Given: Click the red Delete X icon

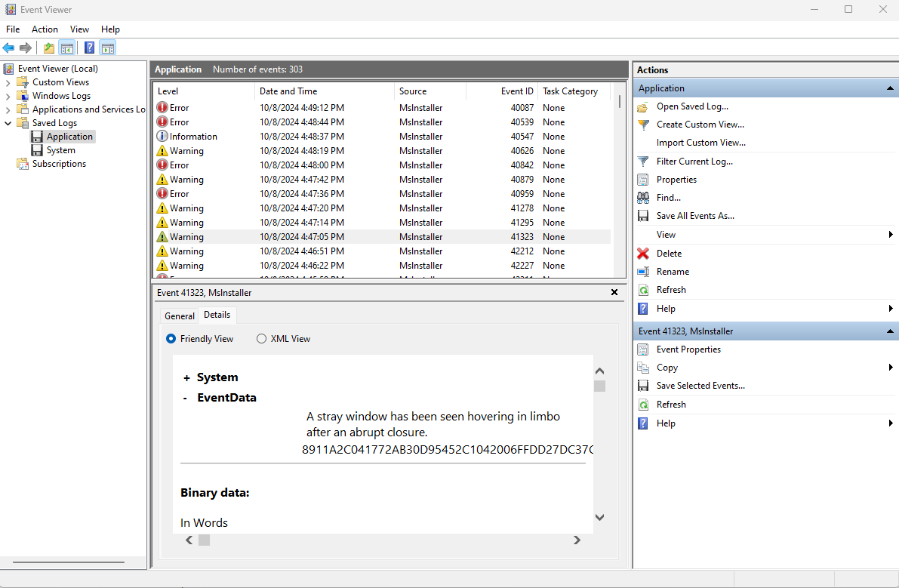Looking at the screenshot, I should [x=643, y=254].
